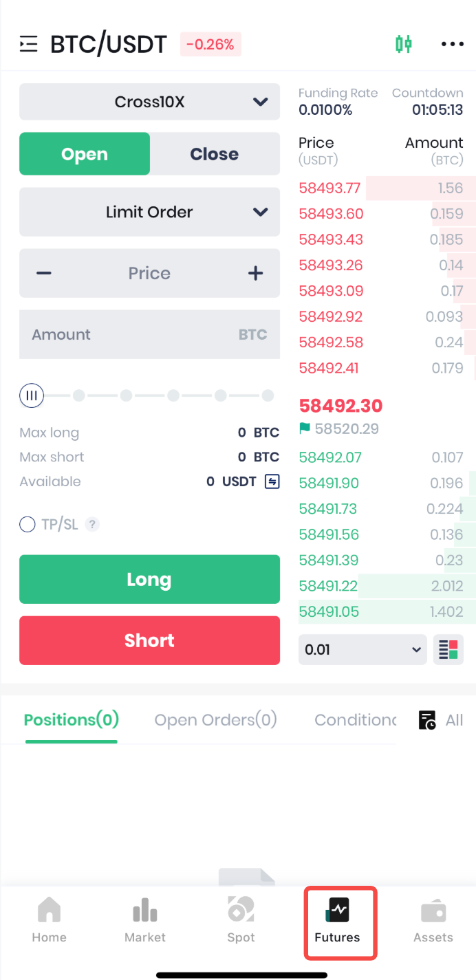The image size is (476, 980).
Task: Open the pair list menu icon
Action: tap(28, 45)
